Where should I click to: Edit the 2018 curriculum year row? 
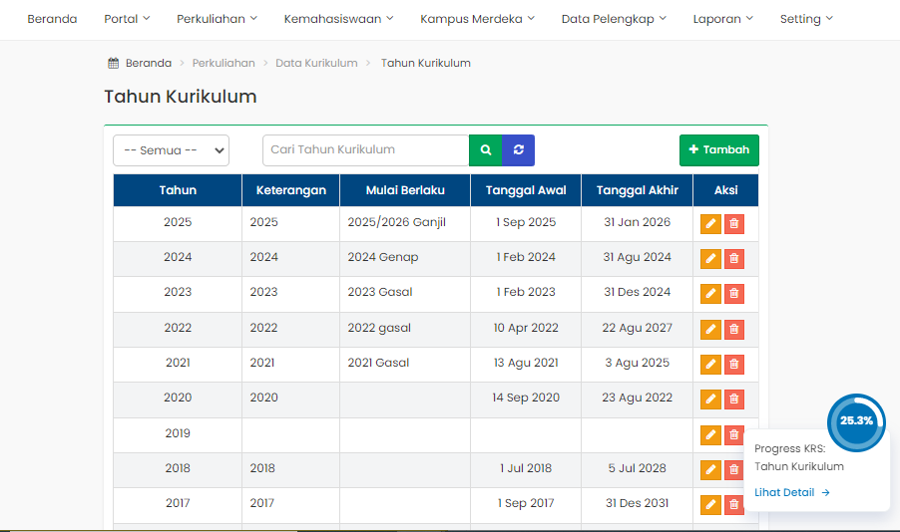pyautogui.click(x=710, y=469)
